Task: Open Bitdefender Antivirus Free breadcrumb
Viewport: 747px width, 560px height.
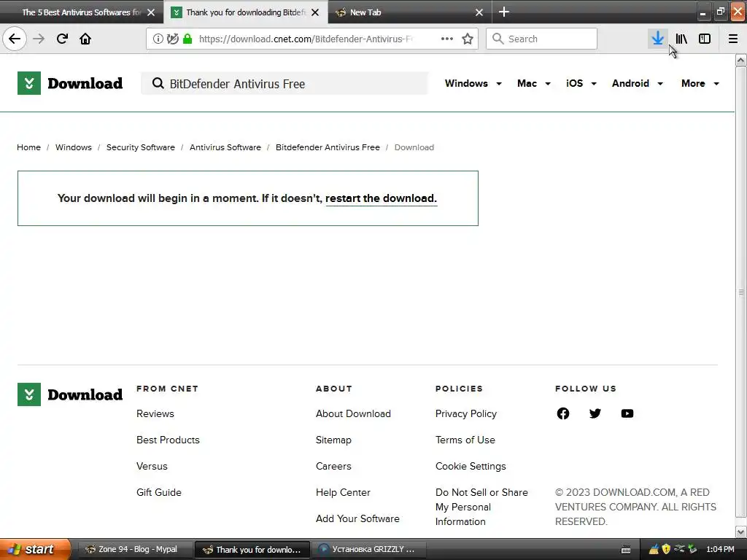Action: [328, 147]
